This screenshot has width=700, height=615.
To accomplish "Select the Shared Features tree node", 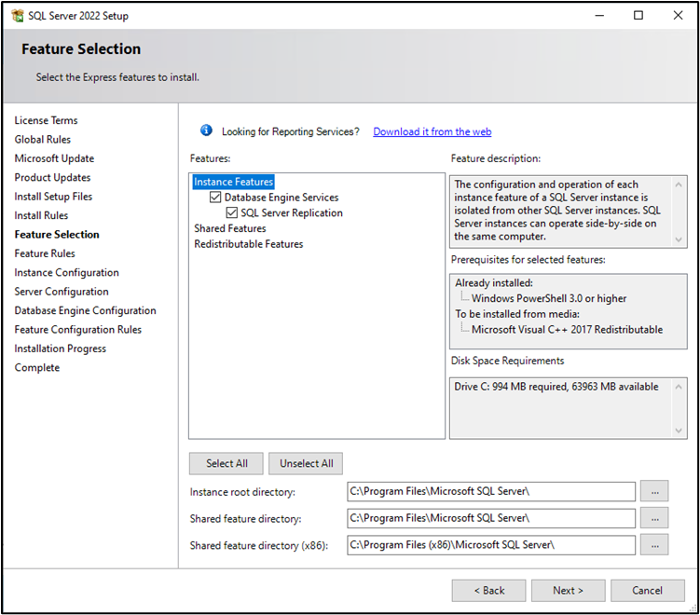I will (230, 228).
